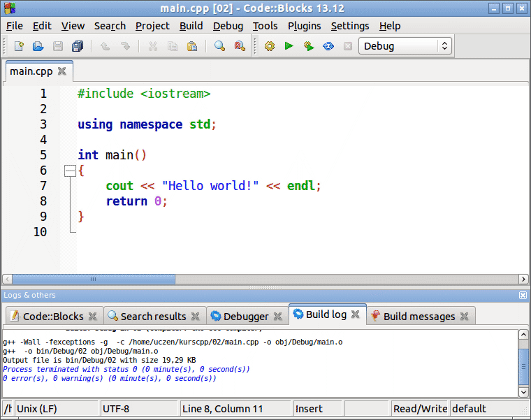531x420 pixels.
Task: Click the Build and run icon
Action: (x=308, y=46)
